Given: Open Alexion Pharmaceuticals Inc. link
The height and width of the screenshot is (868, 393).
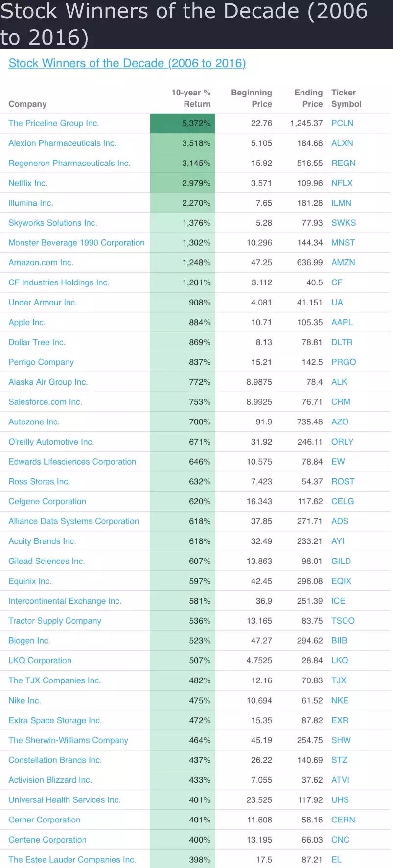Looking at the screenshot, I should [x=62, y=143].
